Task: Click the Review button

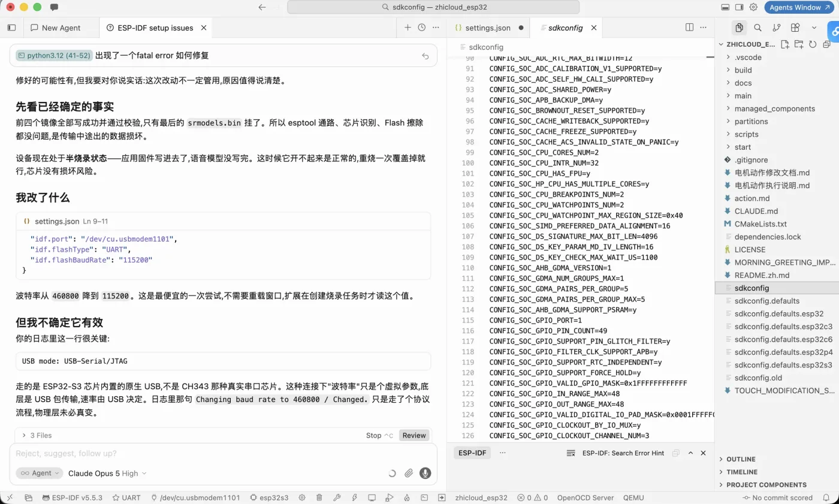Action: (x=414, y=435)
